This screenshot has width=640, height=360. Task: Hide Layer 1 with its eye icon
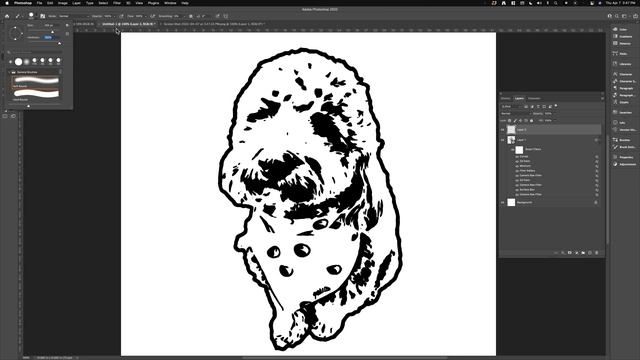(503, 140)
